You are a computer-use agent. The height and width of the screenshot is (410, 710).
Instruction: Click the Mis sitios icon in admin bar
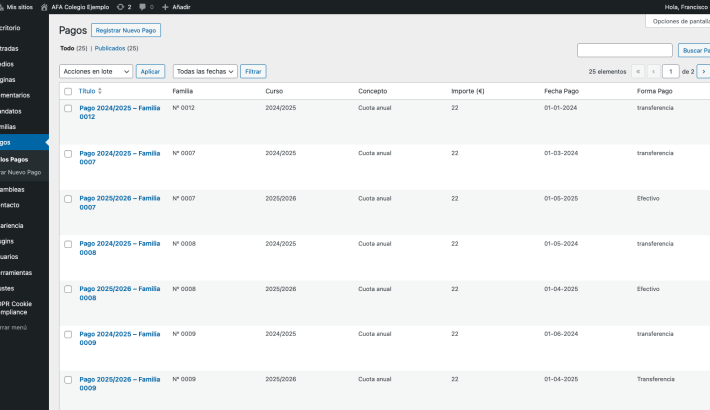click(x=3, y=7)
